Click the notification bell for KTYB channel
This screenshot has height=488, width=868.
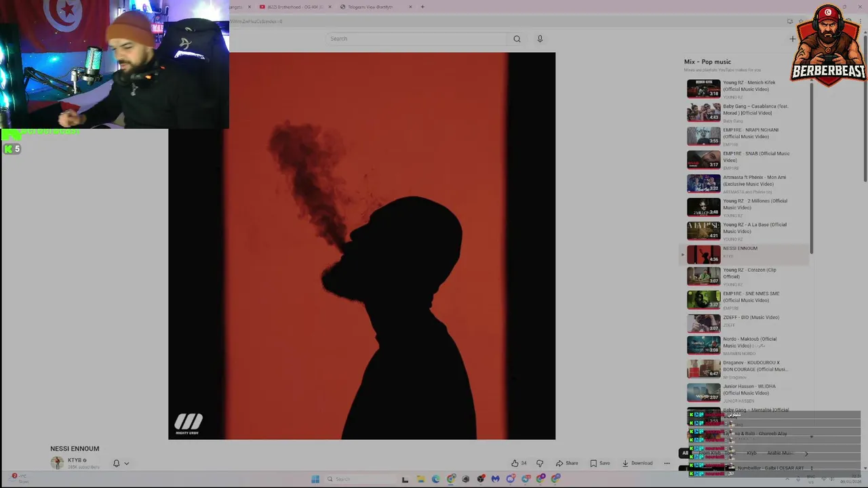[116, 463]
